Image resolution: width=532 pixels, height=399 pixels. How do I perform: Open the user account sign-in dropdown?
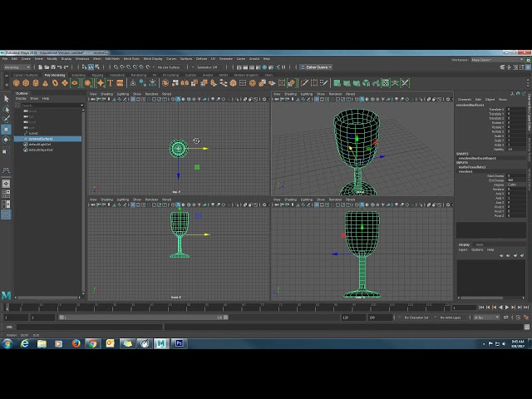coord(316,67)
